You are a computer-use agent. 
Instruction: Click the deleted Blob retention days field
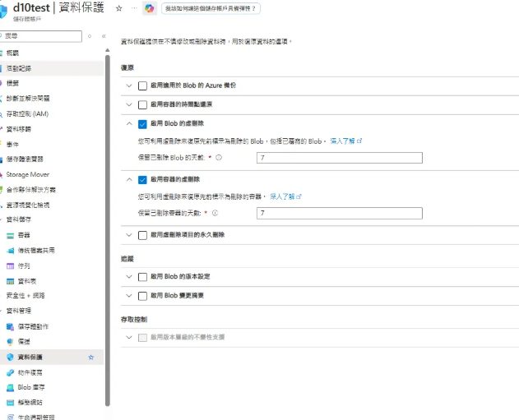(340, 158)
